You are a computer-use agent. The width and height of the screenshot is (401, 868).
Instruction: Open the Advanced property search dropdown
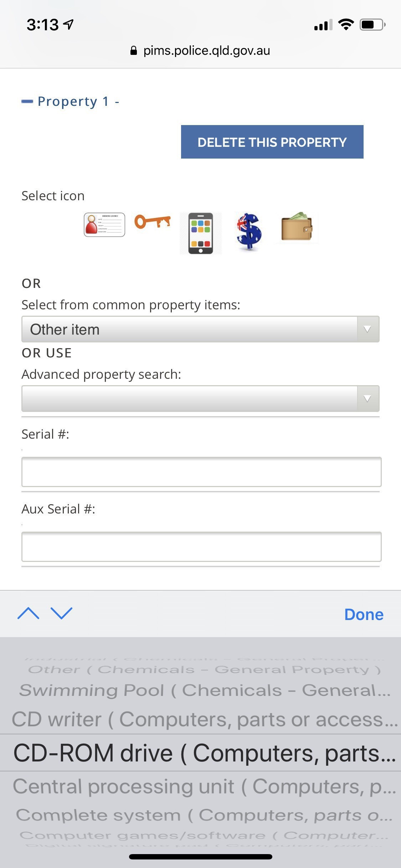200,399
